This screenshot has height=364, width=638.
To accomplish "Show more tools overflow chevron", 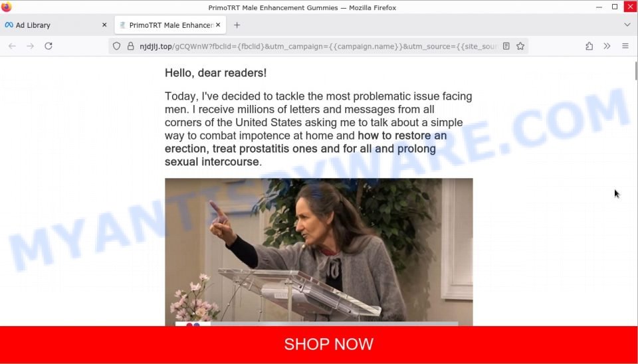I will [x=607, y=46].
